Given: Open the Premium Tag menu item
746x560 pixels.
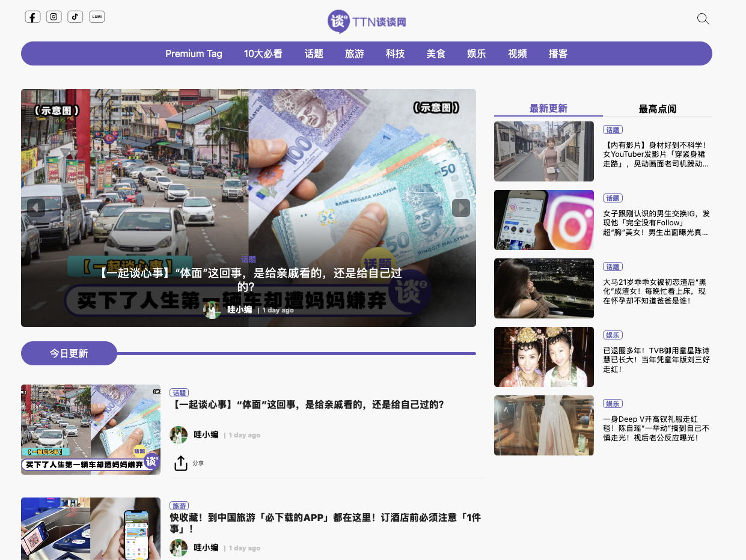Looking at the screenshot, I should tap(194, 53).
